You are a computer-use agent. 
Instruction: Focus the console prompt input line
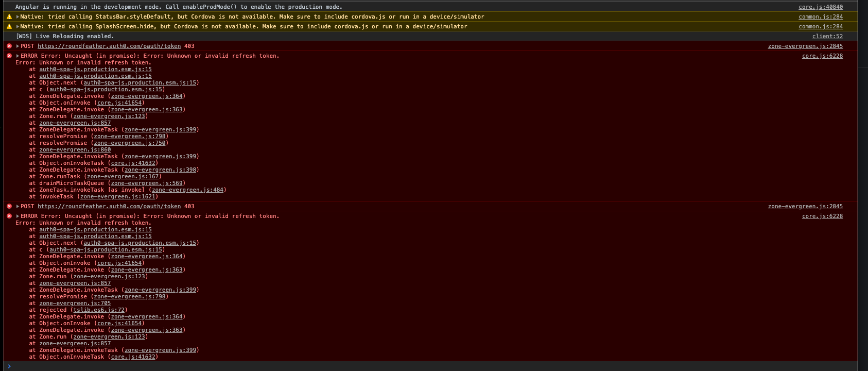(x=432, y=366)
